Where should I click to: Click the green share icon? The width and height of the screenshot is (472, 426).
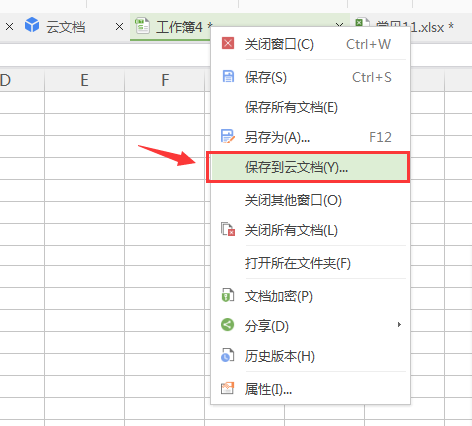tap(228, 325)
